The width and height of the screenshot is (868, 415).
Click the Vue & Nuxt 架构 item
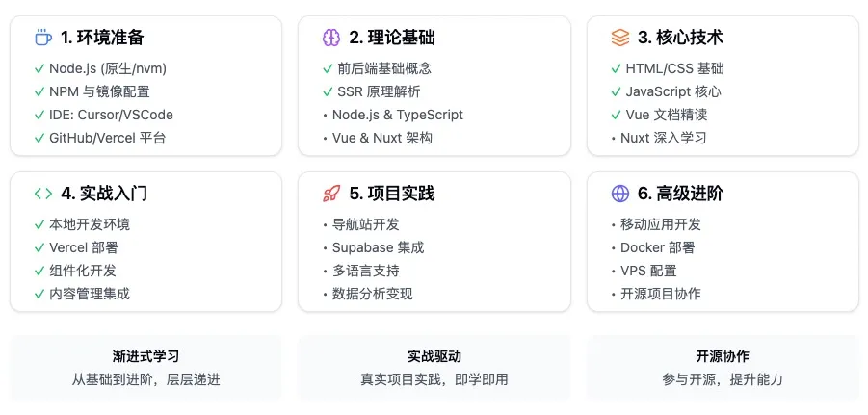(381, 138)
